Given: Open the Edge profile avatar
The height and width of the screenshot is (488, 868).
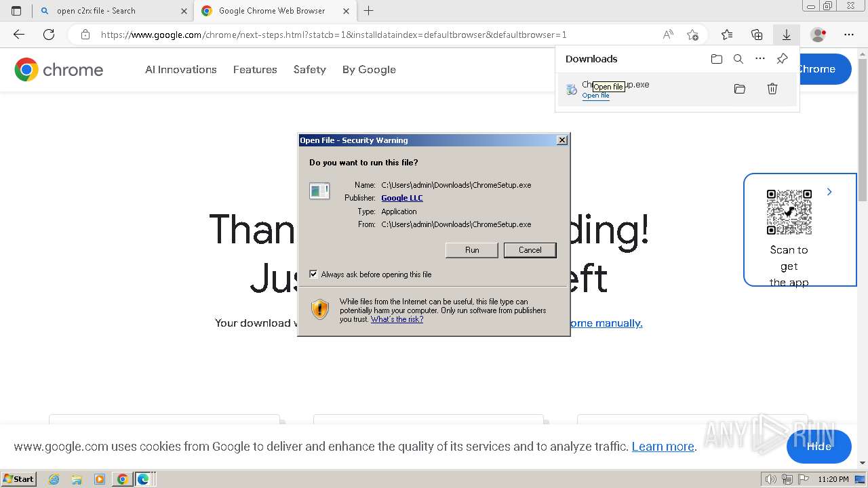Looking at the screenshot, I should (818, 35).
